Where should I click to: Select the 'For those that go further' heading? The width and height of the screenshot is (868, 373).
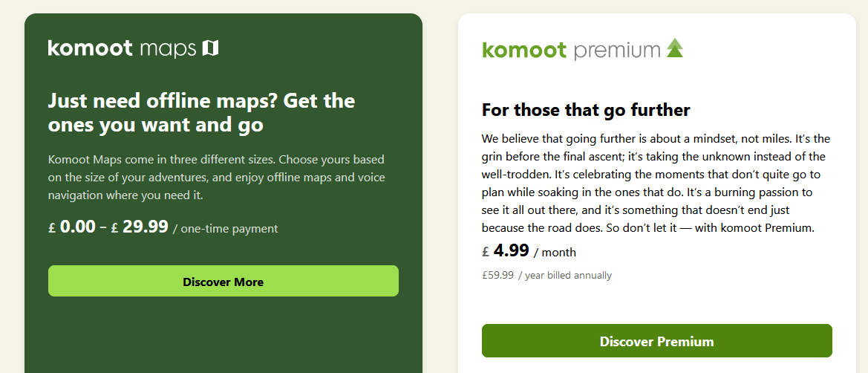586,111
